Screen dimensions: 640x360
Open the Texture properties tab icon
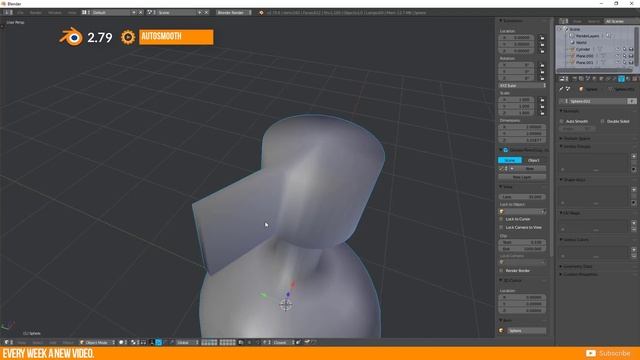[635, 78]
